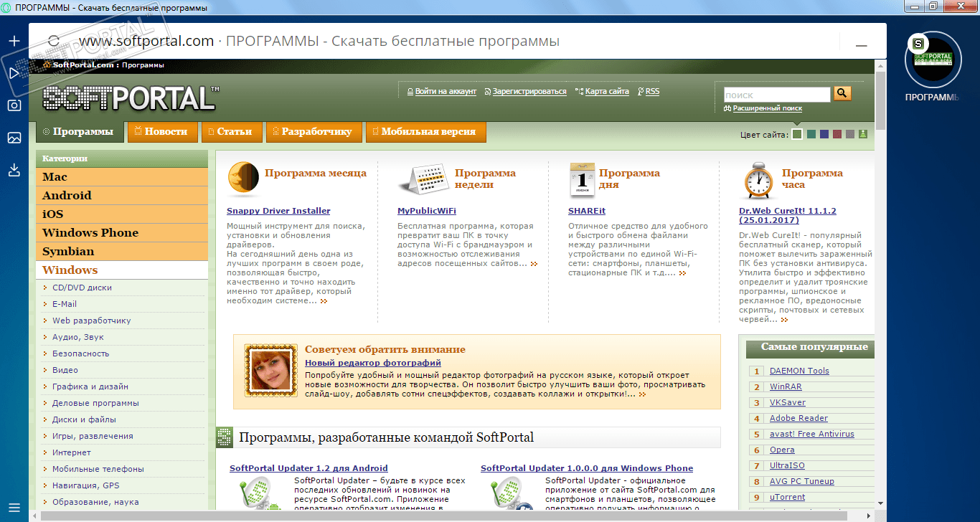Viewport: 980px width, 522px height.
Task: Click the Войти на аккаунт link
Action: pos(446,92)
